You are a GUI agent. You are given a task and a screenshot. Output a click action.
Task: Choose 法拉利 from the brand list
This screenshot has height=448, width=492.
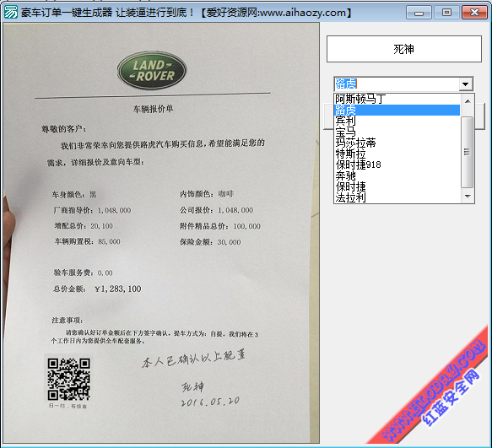point(397,197)
